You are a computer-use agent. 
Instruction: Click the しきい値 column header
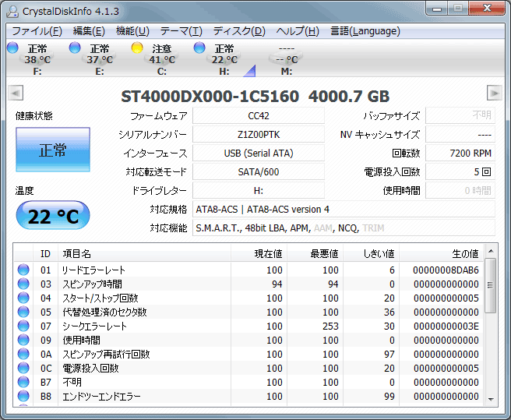click(x=371, y=253)
